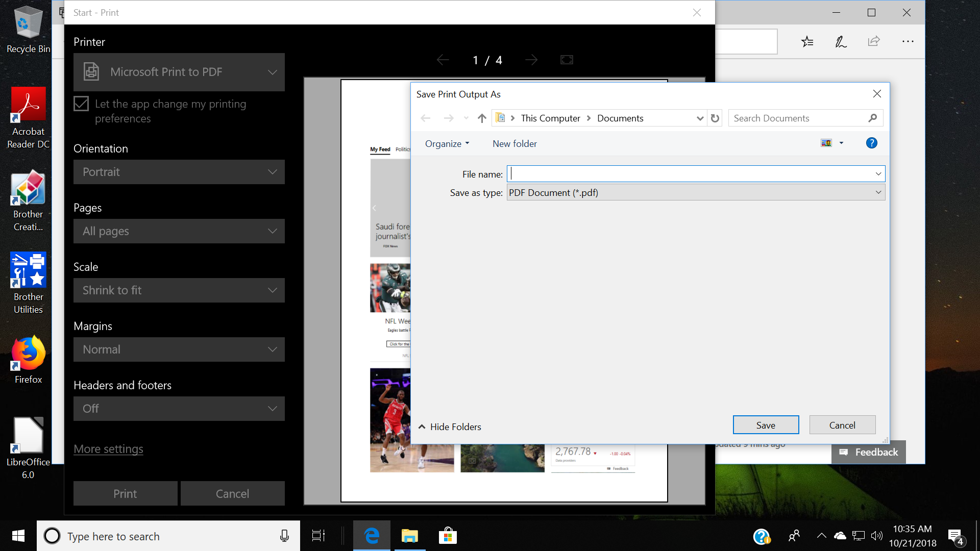Open Windows Start menu
Screen dimensions: 980x551
coord(18,536)
